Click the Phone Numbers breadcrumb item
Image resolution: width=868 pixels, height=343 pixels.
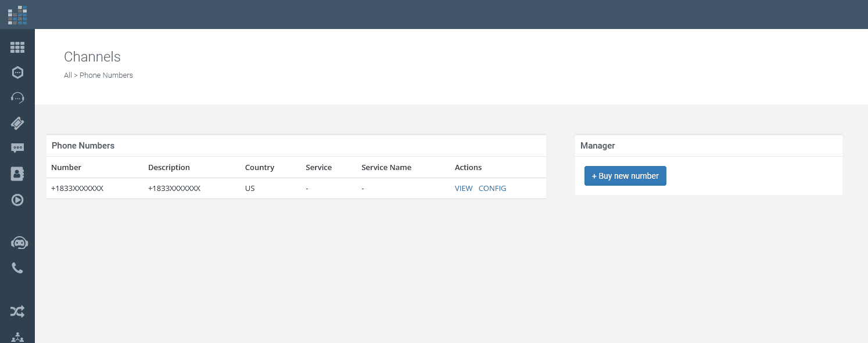[x=106, y=75]
